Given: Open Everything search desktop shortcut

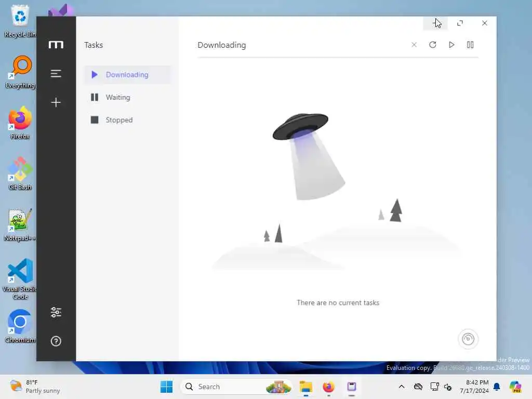Looking at the screenshot, I should point(20,72).
